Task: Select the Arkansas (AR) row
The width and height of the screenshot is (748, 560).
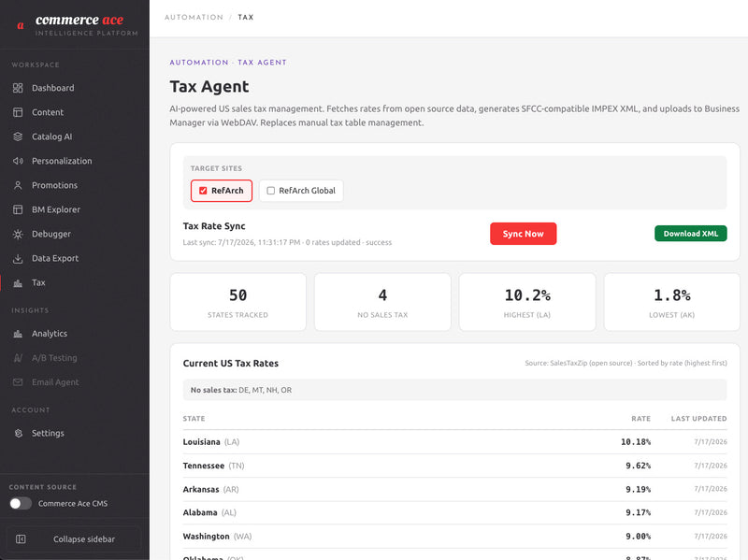Action: pos(454,489)
